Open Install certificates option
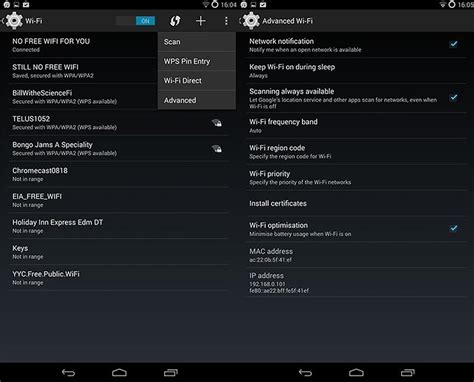474x382 pixels. (356, 203)
